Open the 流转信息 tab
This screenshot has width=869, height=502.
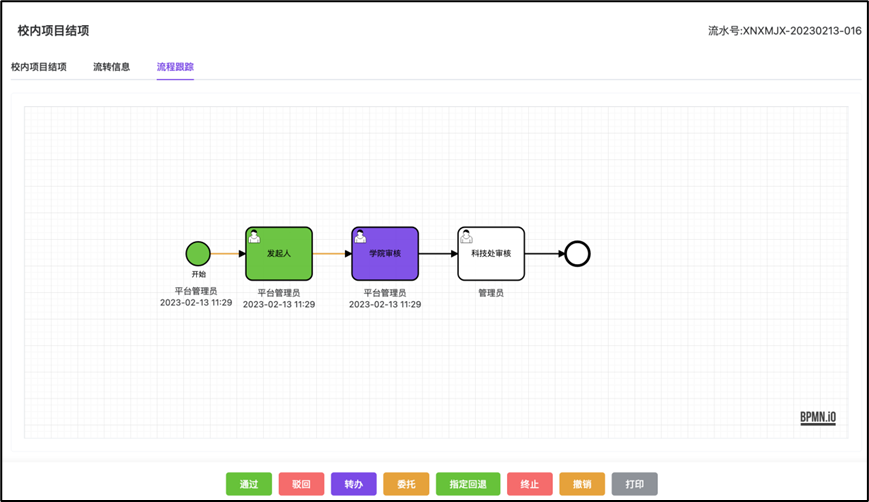[x=111, y=67]
